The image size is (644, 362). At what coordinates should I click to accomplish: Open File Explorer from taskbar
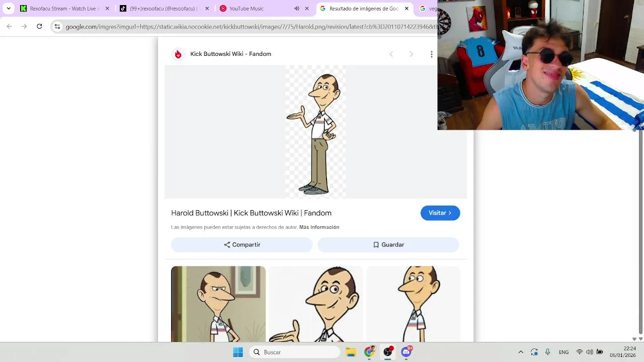coord(351,352)
